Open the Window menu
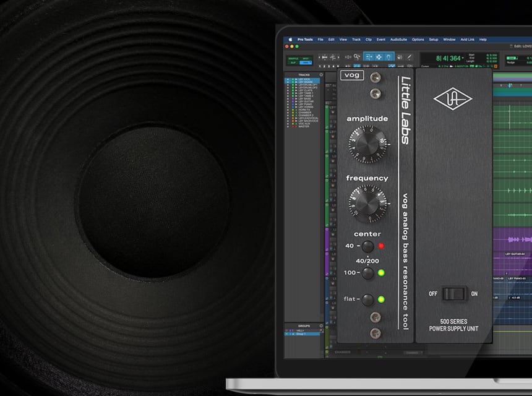 click(x=449, y=40)
